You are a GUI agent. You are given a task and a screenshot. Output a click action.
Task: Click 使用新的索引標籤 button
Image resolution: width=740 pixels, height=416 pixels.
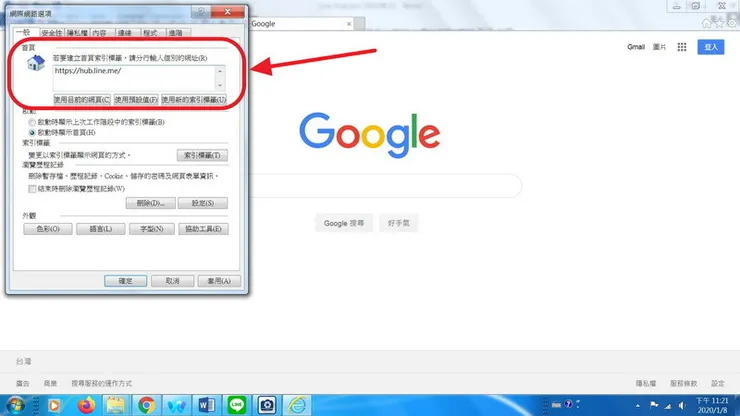(x=194, y=100)
